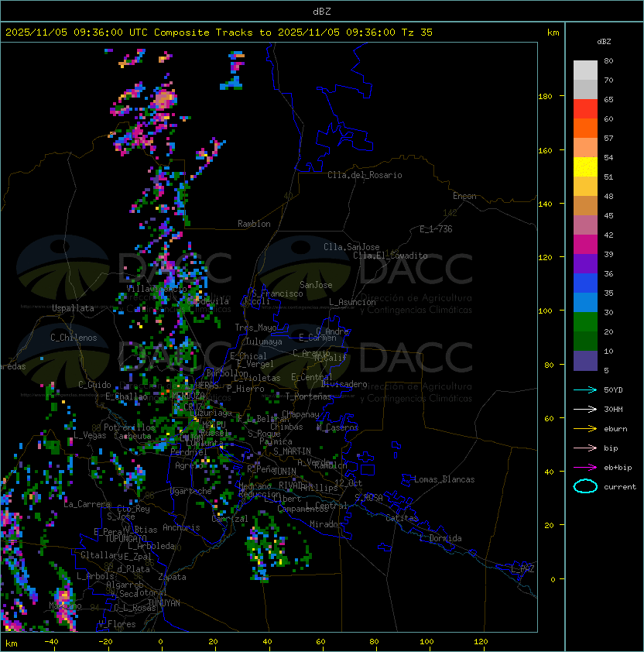The height and width of the screenshot is (652, 644).
Task: Click the Zapata place label
Action: point(172,577)
